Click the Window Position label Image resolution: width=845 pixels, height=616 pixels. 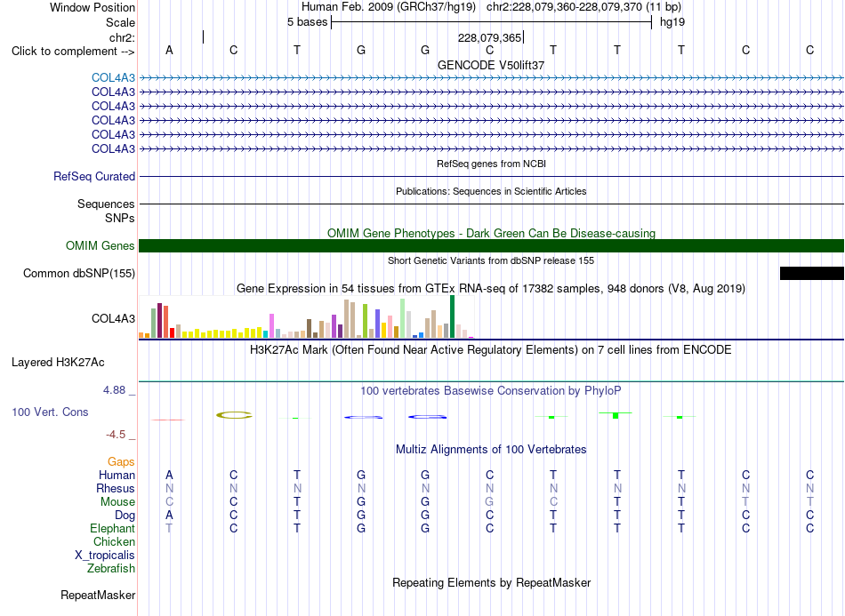pos(93,7)
